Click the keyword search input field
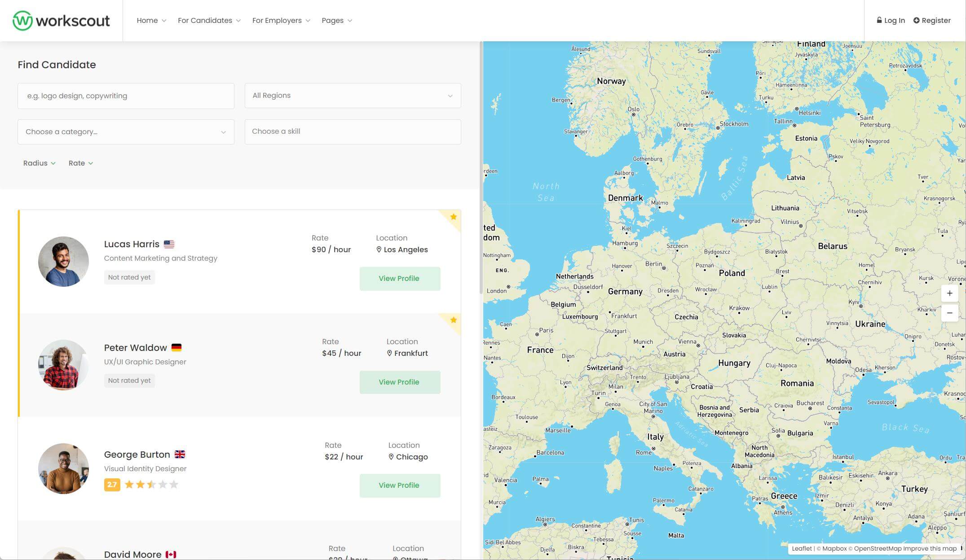This screenshot has height=560, width=966. click(x=126, y=96)
